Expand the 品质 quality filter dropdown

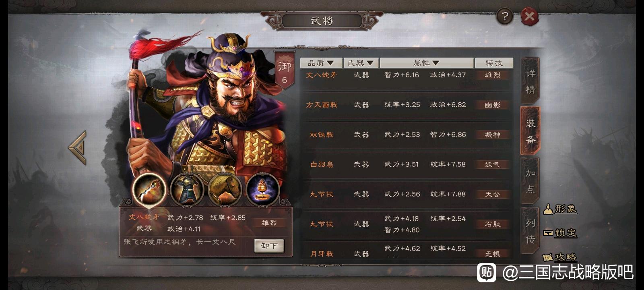(x=321, y=63)
